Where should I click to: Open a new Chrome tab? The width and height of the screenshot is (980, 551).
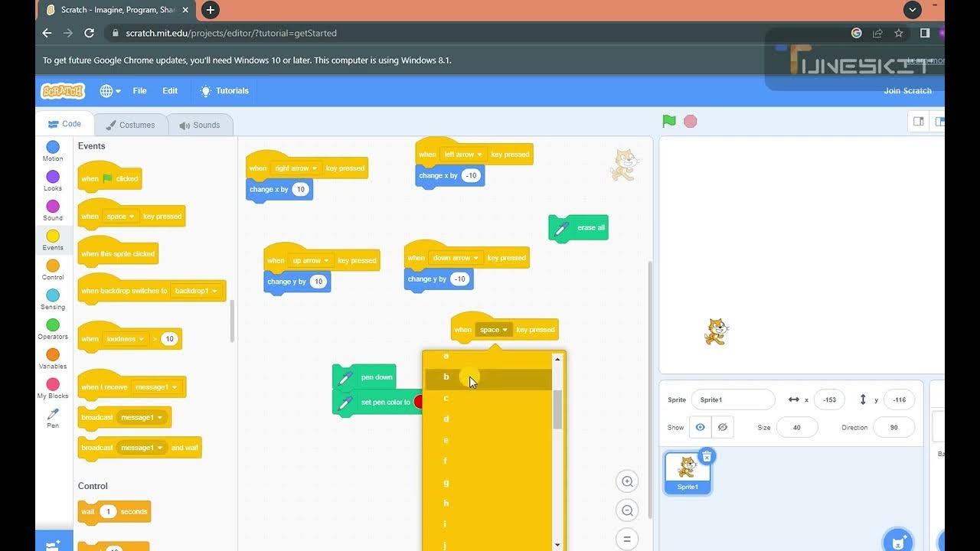click(211, 10)
